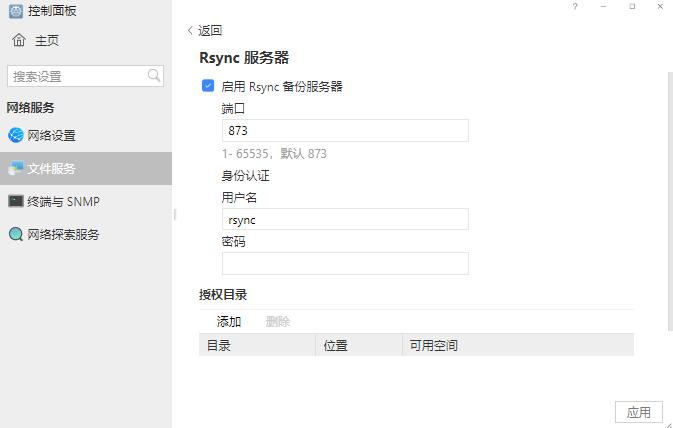Click the 搜索设置 search field
The height and width of the screenshot is (428, 673).
click(x=76, y=76)
